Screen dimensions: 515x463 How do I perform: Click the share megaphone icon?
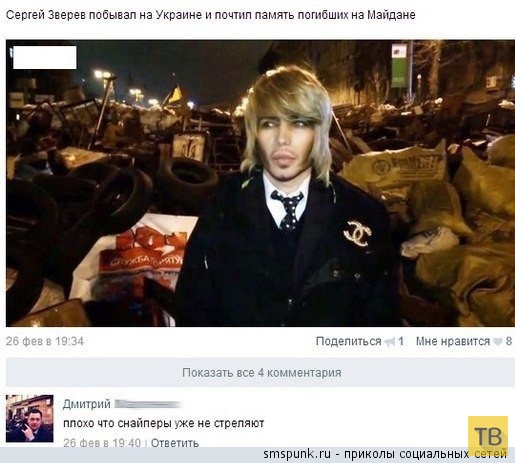[390, 342]
